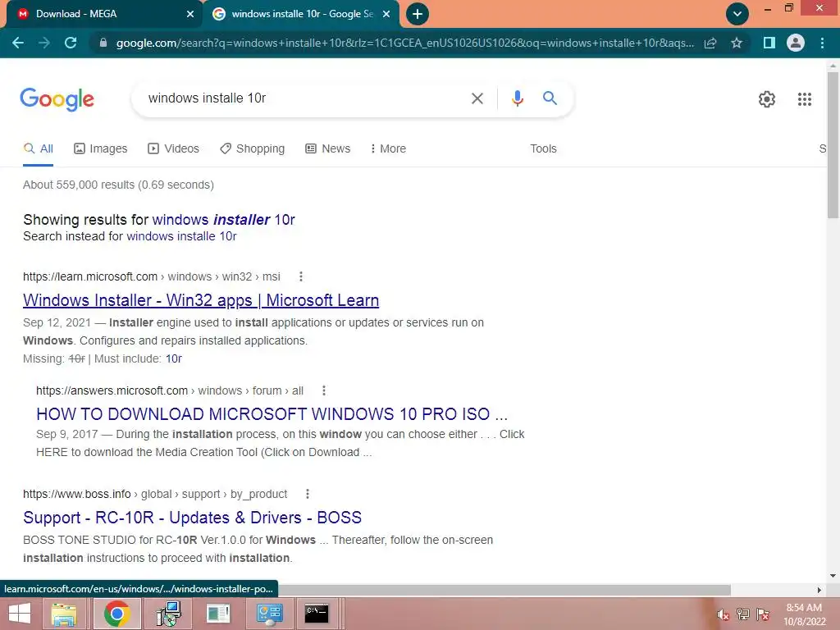840x630 pixels.
Task: Click the vertical scrollbar thumb
Action: 833,144
